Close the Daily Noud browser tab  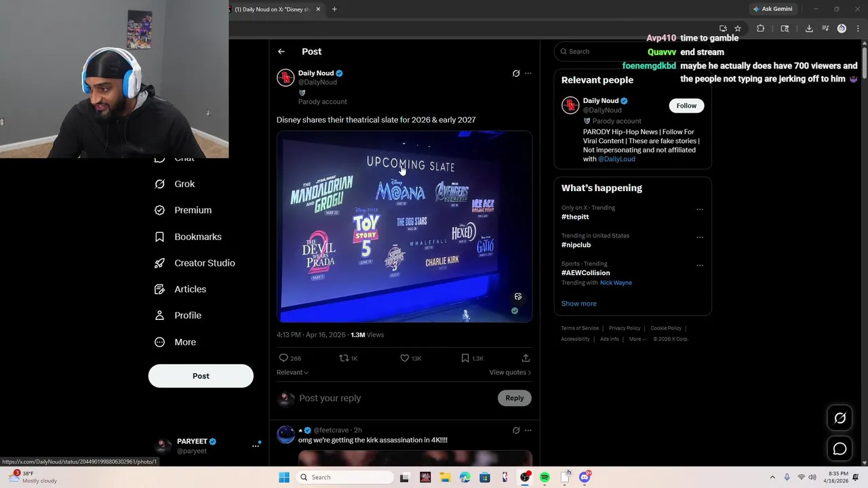[318, 9]
